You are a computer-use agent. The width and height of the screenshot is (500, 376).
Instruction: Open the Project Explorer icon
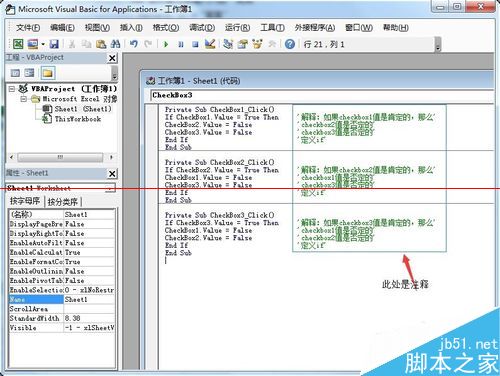click(228, 44)
